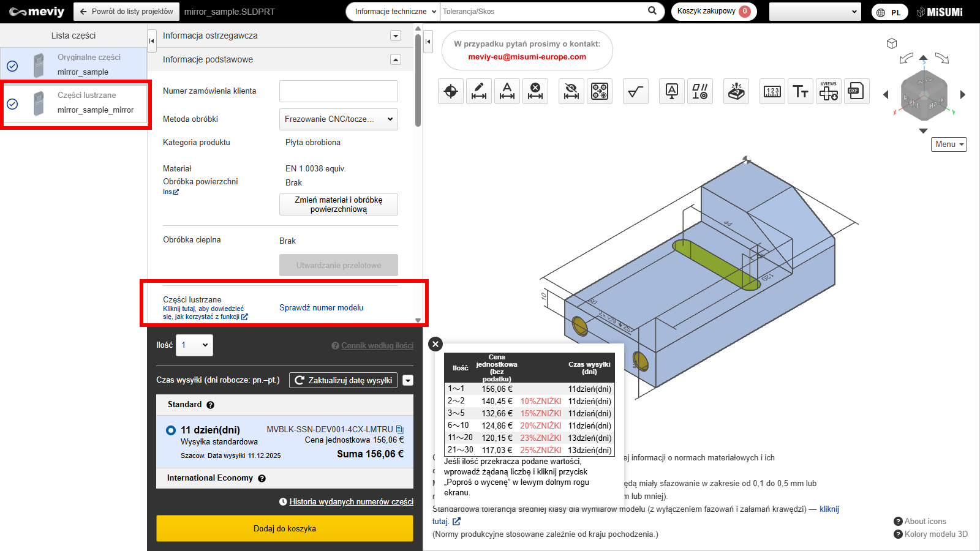The width and height of the screenshot is (980, 551).
Task: Open the Menu dropdown near view cube
Action: tap(949, 144)
